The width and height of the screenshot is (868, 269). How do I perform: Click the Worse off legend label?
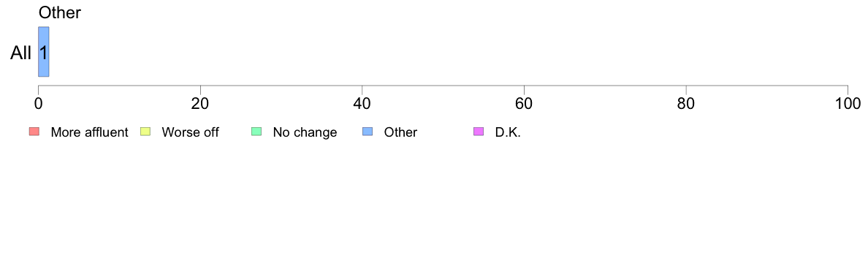point(190,132)
